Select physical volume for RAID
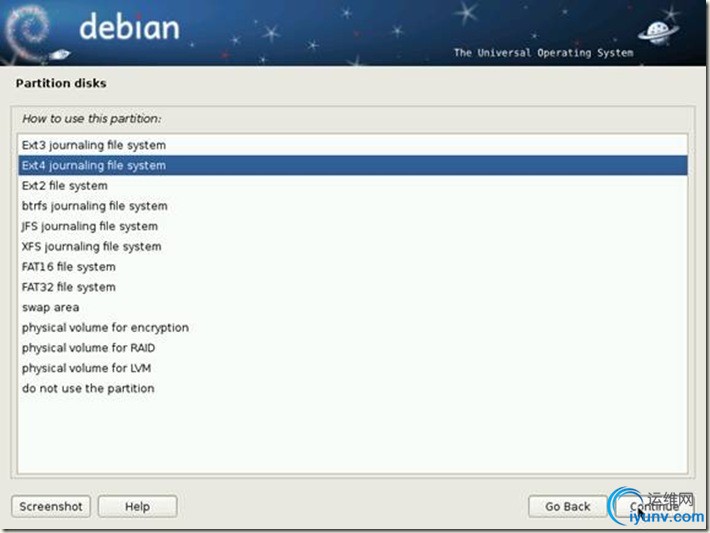 coord(353,348)
